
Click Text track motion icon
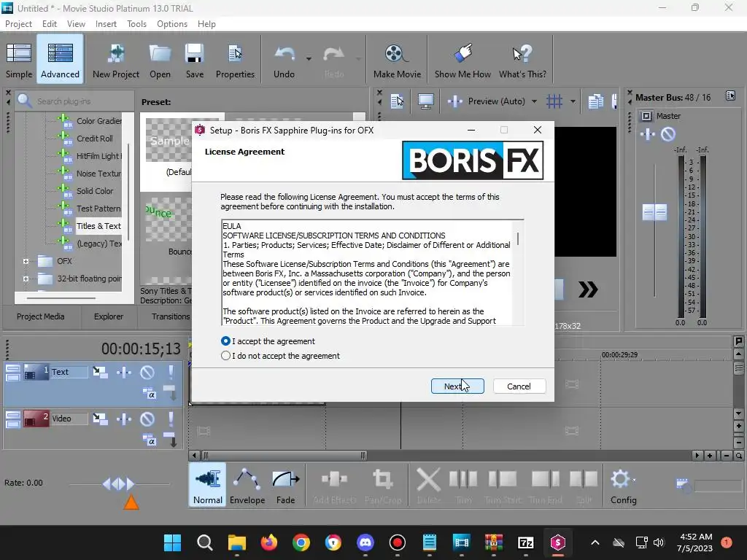pyautogui.click(x=100, y=372)
